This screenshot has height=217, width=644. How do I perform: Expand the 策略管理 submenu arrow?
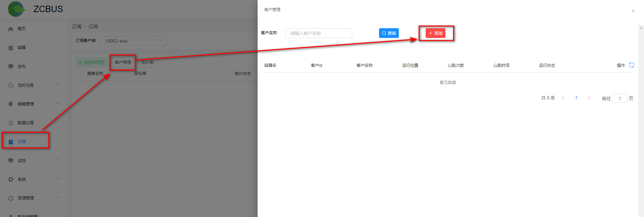(58, 103)
